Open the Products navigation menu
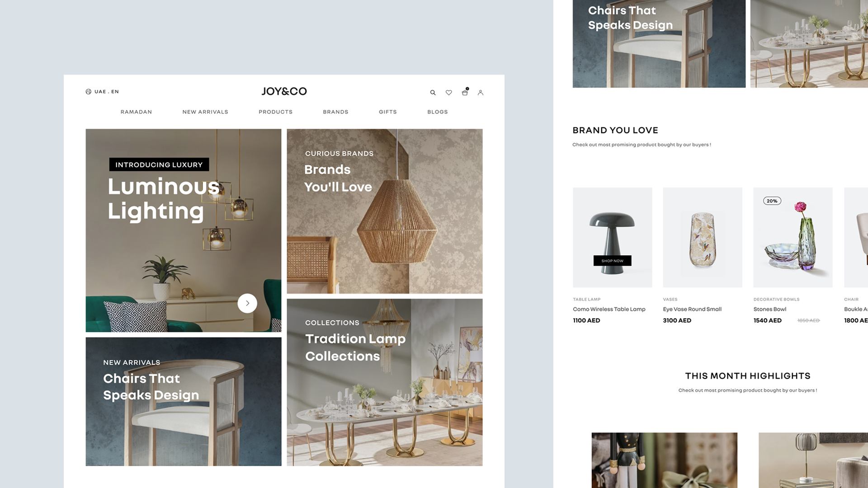 click(x=275, y=112)
